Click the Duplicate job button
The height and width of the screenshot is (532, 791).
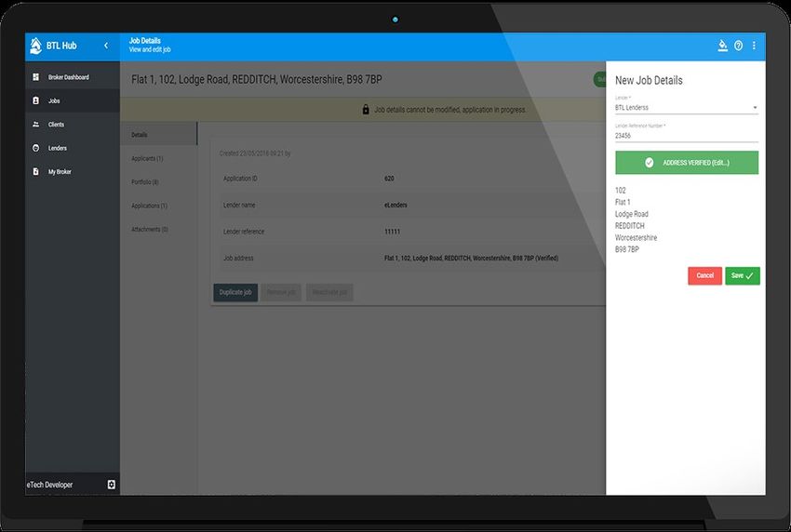[235, 292]
